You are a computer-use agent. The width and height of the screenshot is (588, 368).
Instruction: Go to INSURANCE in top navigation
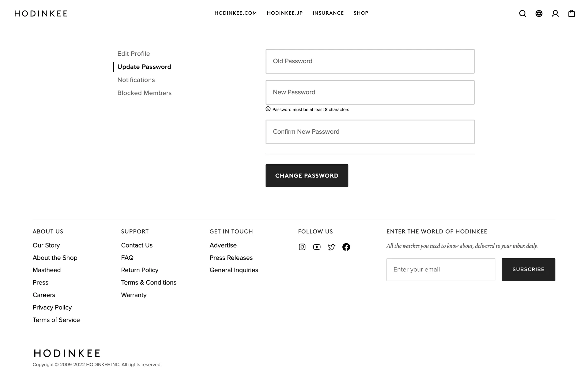pos(328,13)
